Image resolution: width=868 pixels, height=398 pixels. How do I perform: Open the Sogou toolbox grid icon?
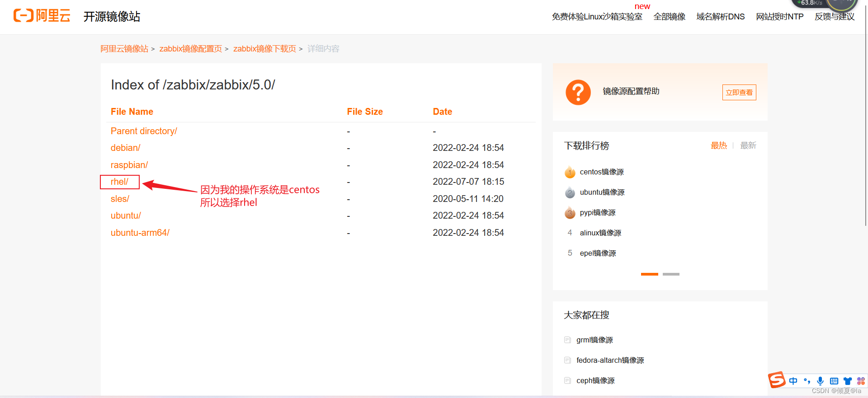pyautogui.click(x=861, y=381)
